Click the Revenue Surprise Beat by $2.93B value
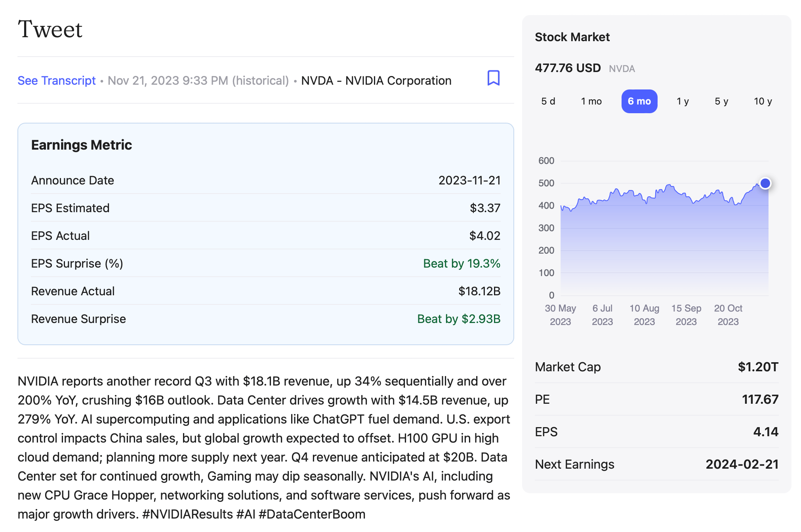 (x=459, y=319)
